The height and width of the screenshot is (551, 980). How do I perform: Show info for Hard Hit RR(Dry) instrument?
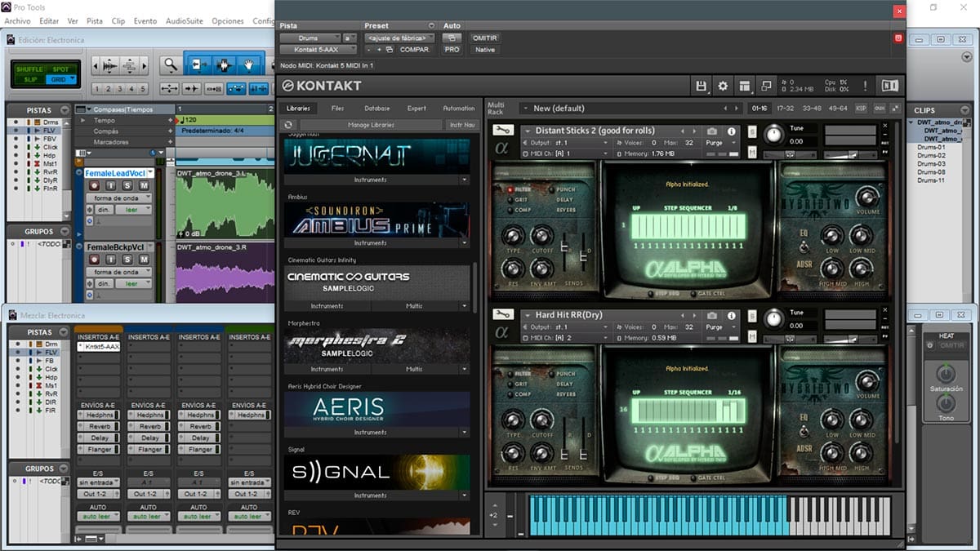(x=731, y=316)
